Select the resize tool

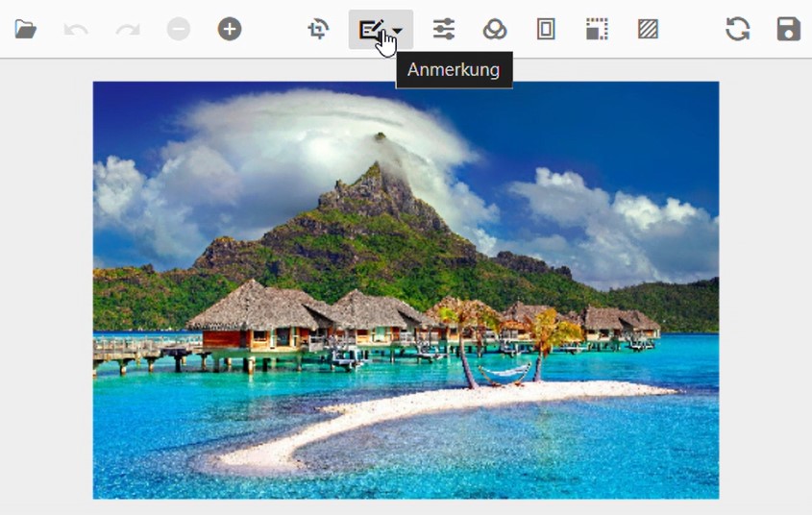[597, 29]
